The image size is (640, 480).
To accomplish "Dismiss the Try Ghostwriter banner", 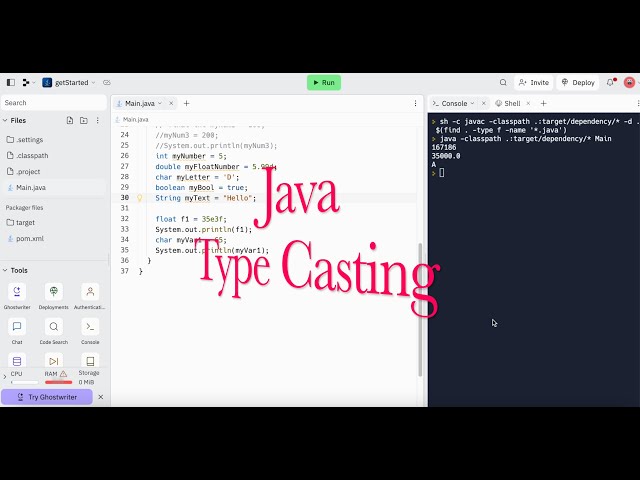I will 101,397.
